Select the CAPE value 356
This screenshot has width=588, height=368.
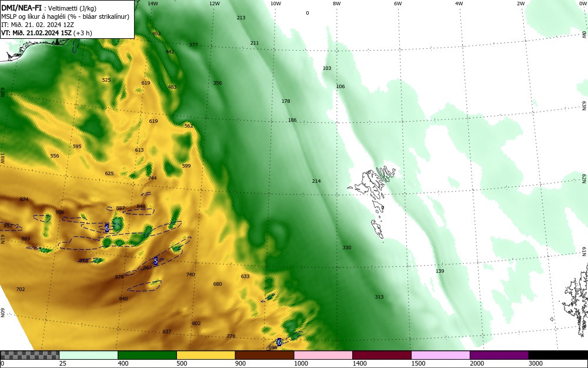pos(218,83)
